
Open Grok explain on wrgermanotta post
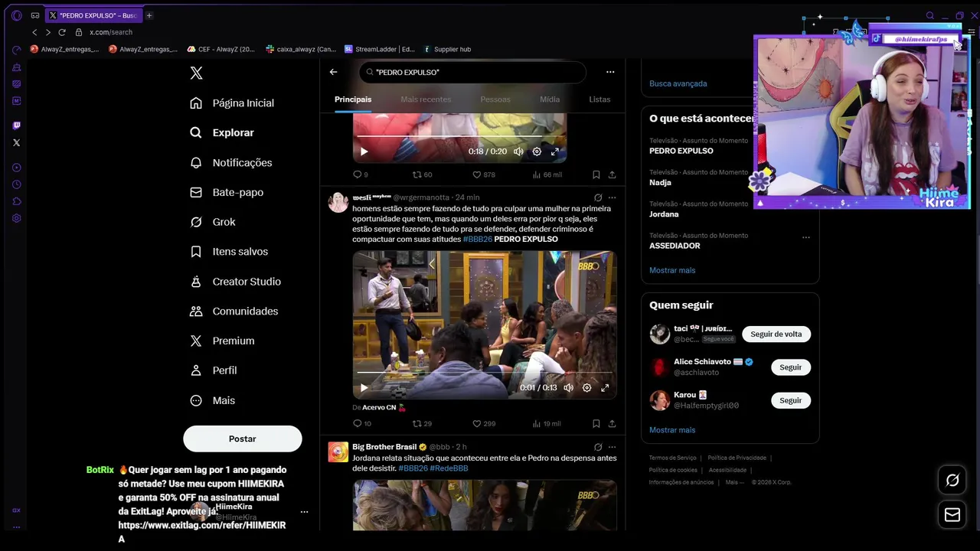[x=598, y=197]
